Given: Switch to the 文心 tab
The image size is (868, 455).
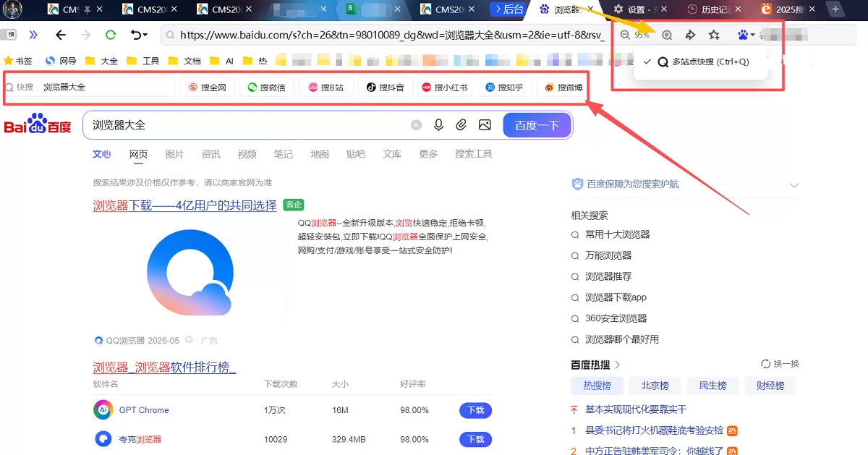Looking at the screenshot, I should coord(102,154).
